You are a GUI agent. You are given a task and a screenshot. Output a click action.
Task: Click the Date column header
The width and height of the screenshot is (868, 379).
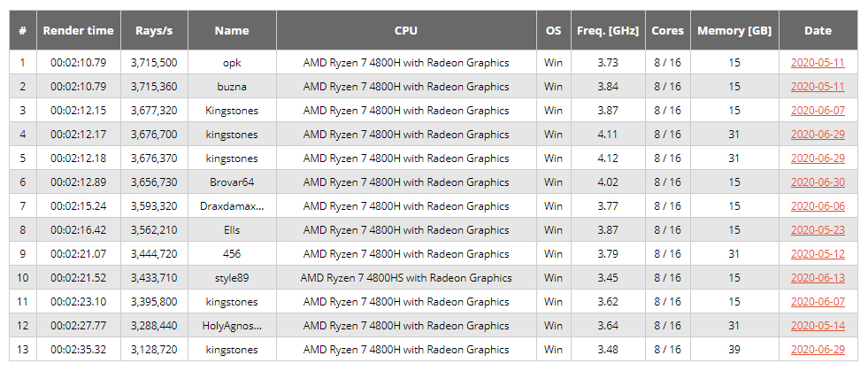coord(818,30)
